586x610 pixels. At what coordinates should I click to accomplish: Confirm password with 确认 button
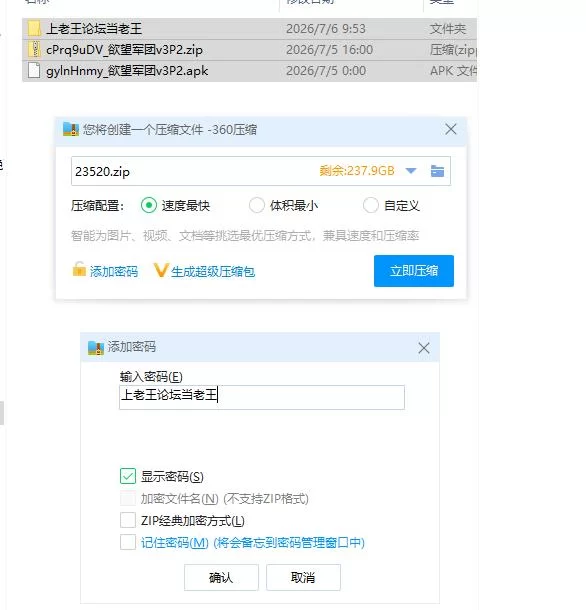221,577
